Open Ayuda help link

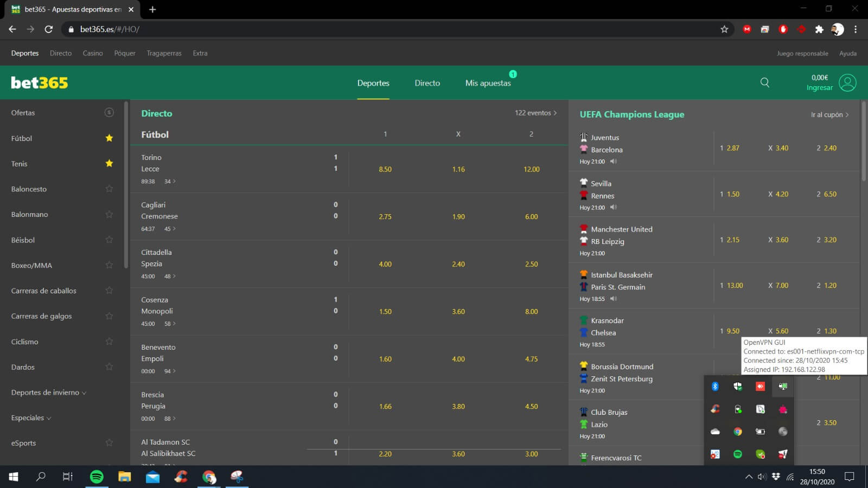pos(848,53)
